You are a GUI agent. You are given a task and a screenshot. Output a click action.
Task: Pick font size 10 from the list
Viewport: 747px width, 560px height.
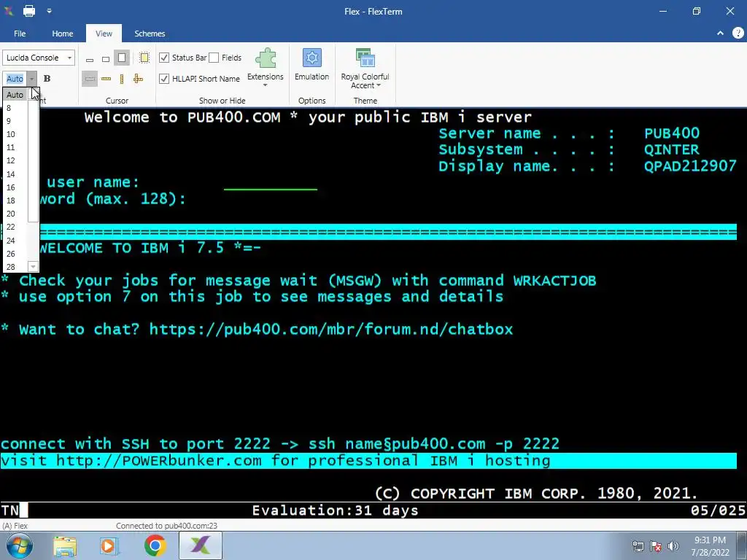(x=15, y=134)
